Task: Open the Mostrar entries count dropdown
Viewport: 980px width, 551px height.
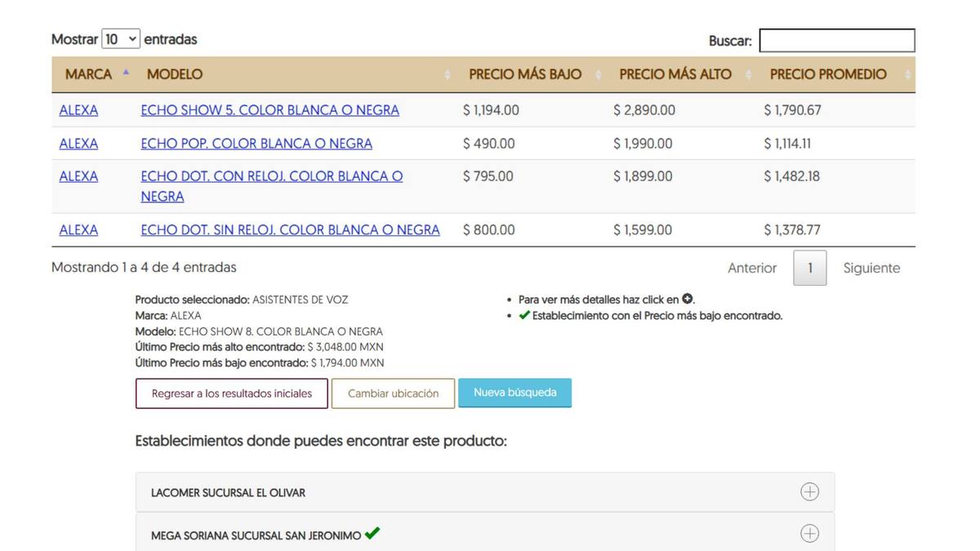Action: point(121,39)
